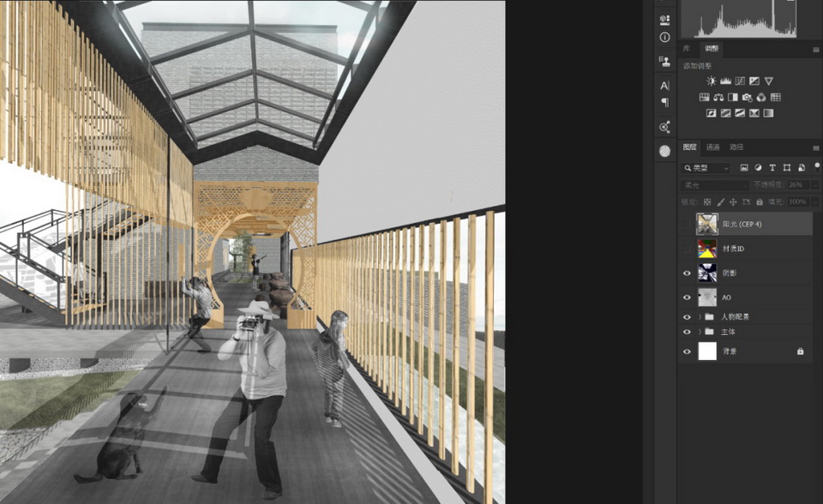823x504 pixels.
Task: Switch to the 库 panel tab
Action: click(687, 50)
